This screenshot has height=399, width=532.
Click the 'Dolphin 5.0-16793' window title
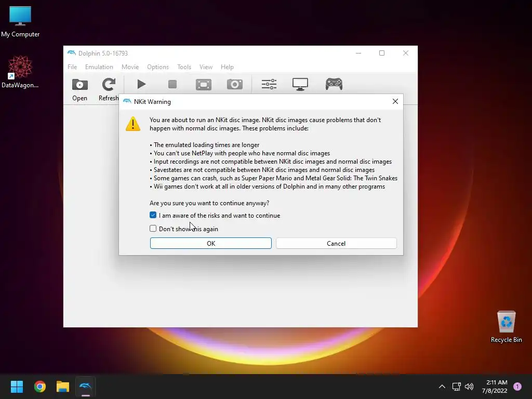coord(103,54)
